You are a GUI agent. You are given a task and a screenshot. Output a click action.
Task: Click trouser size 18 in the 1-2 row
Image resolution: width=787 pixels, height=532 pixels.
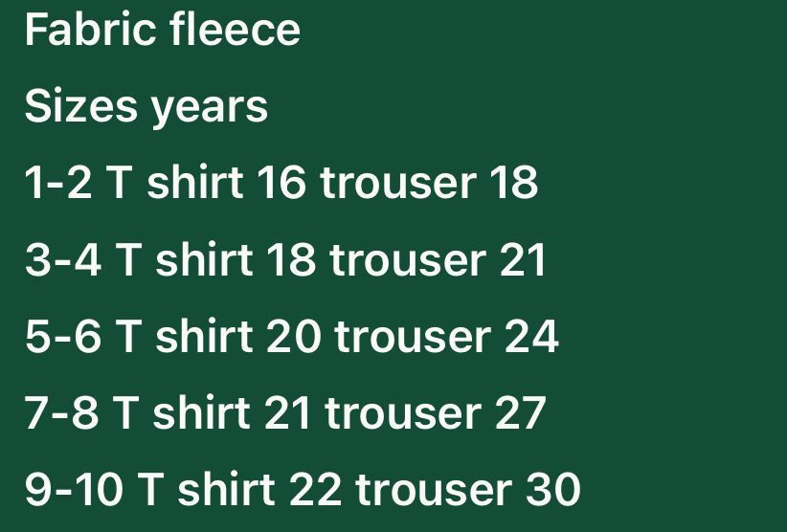pos(513,183)
